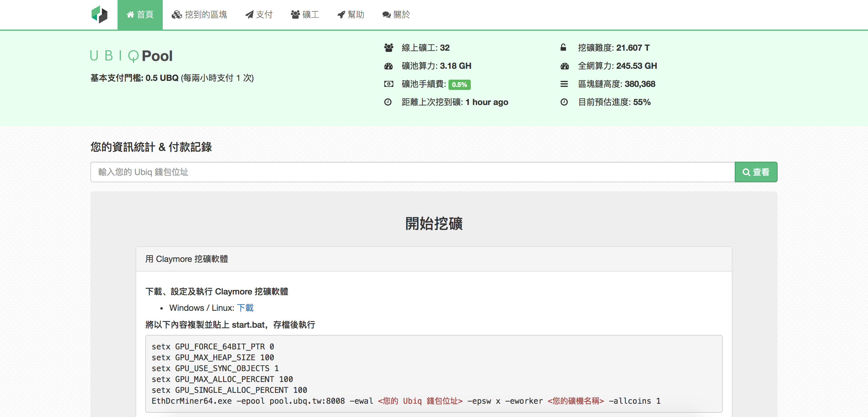Screen dimensions: 868x417
Task: Open the 關於 about tab
Action: pos(396,15)
